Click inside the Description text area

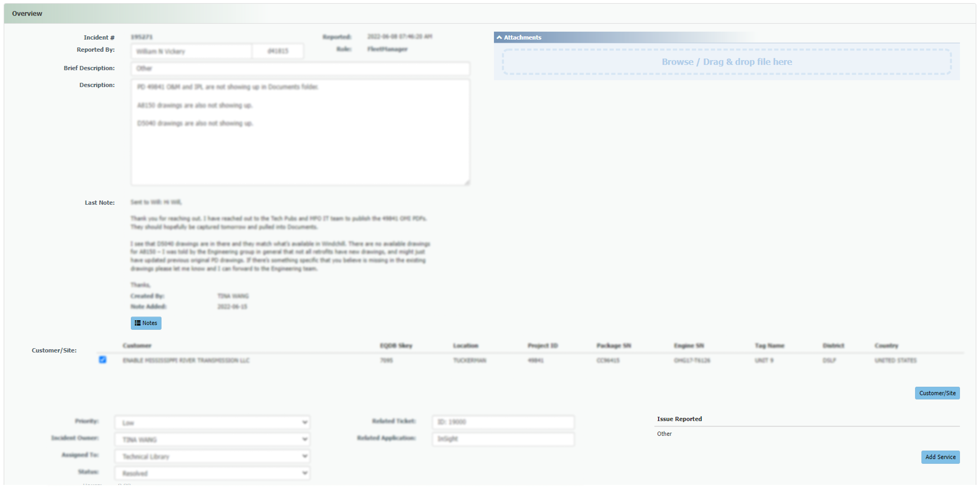(x=300, y=152)
